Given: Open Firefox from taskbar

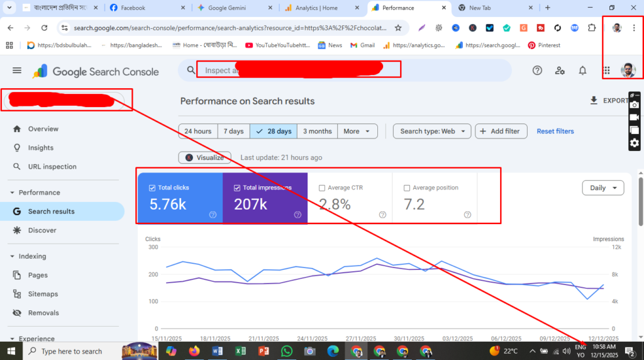Looking at the screenshot, I should coord(194,351).
